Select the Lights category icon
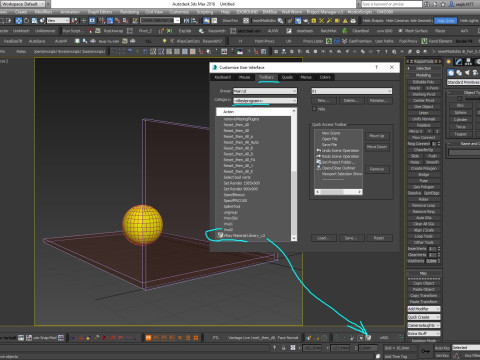480x360 pixels. [467, 72]
